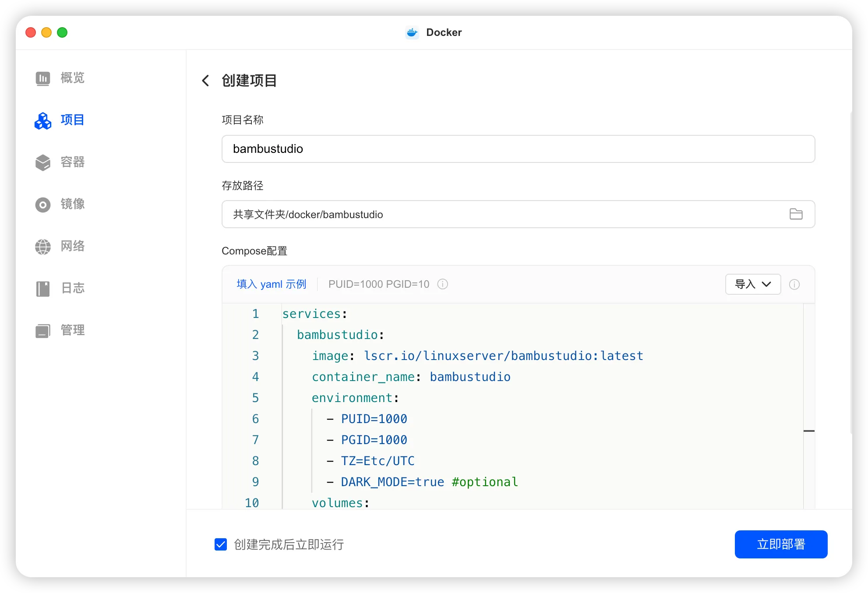This screenshot has width=868, height=593.
Task: Uncheck 创建完成后立即运行 checkbox
Action: (221, 544)
